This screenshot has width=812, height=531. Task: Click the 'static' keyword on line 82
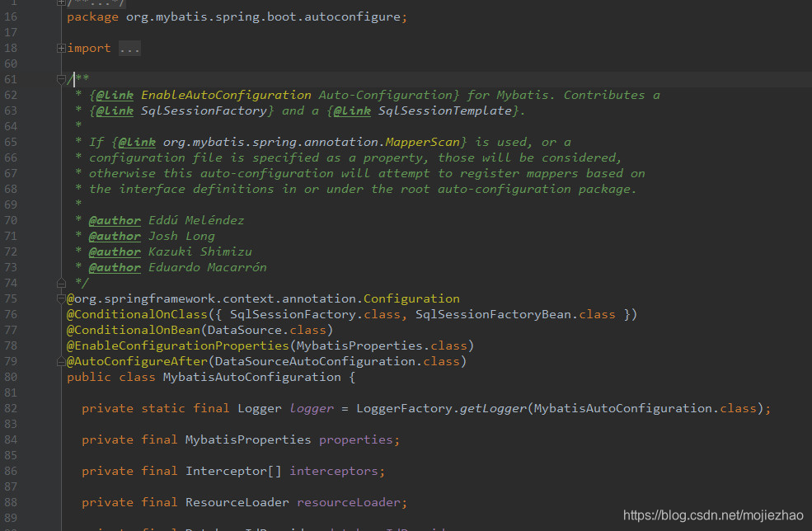click(163, 408)
